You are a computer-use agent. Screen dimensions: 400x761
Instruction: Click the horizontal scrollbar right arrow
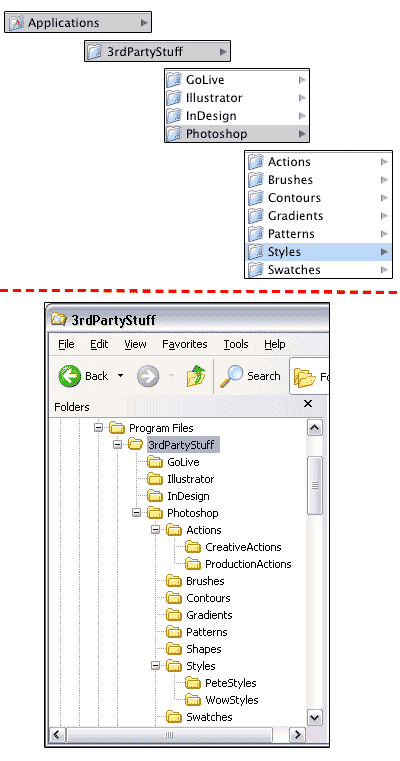(297, 734)
